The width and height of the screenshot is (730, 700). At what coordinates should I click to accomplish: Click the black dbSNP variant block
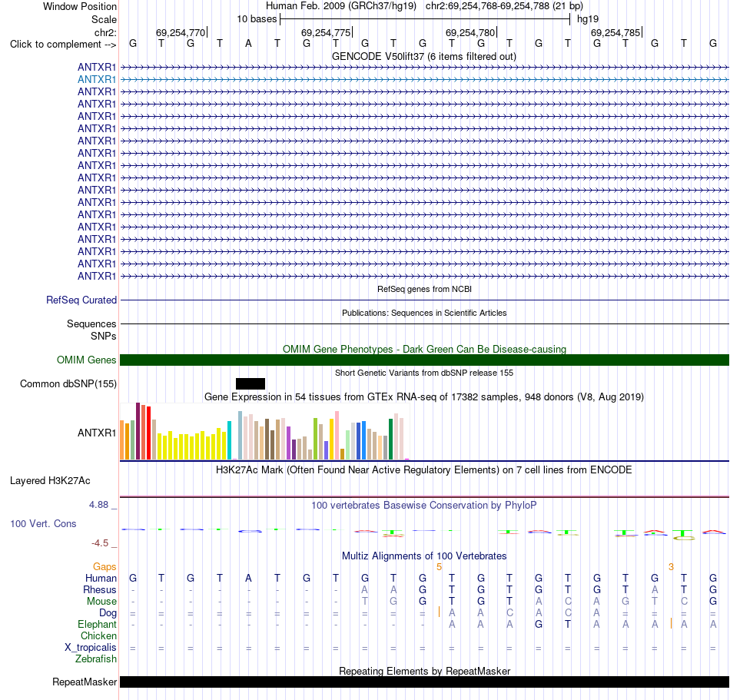coord(251,383)
